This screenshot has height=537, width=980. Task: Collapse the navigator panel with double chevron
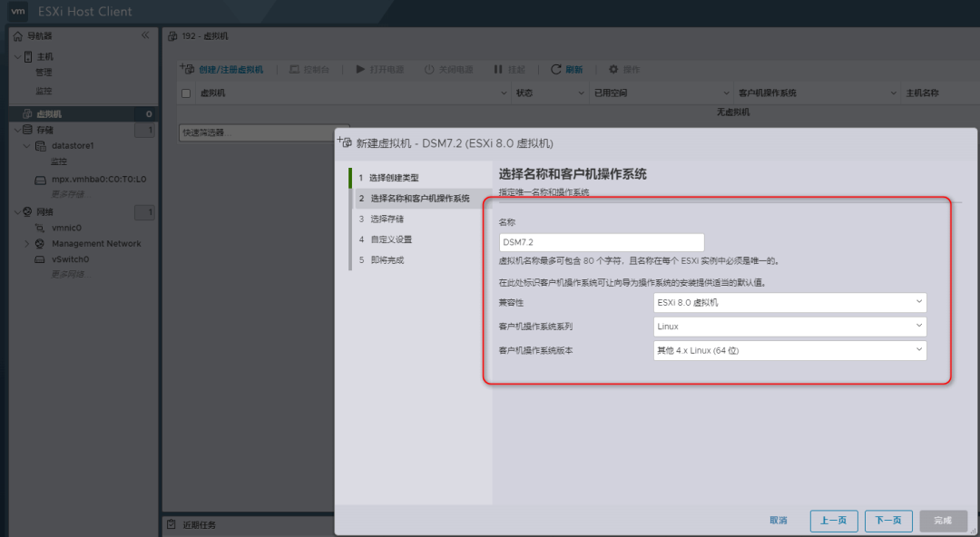[145, 35]
